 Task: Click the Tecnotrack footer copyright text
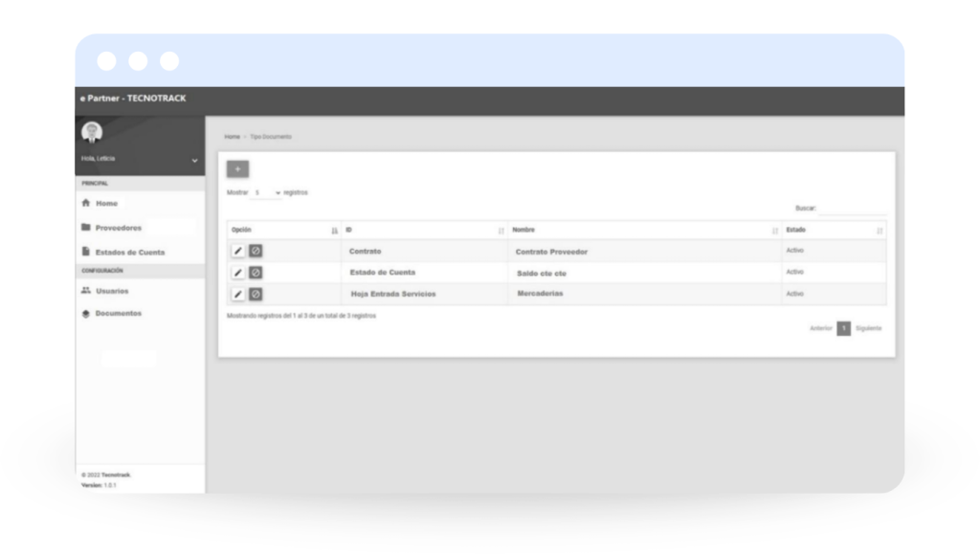pos(106,475)
